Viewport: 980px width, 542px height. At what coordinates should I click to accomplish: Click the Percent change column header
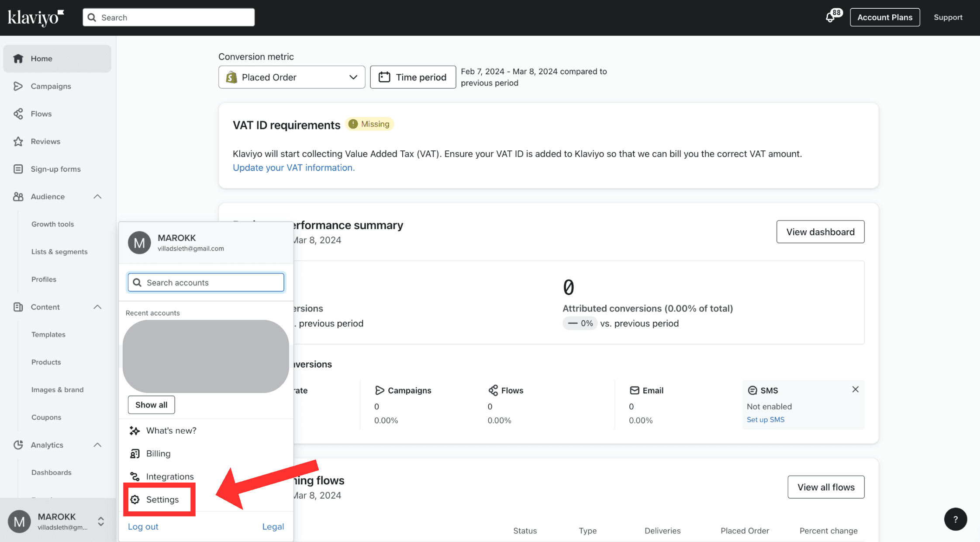(828, 531)
